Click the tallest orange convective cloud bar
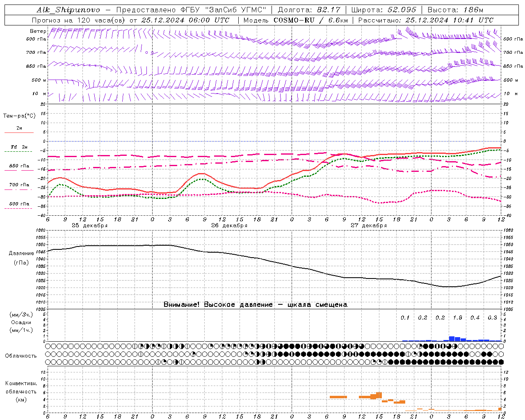Viewport: 525px width, 420px height. pyautogui.click(x=379, y=395)
